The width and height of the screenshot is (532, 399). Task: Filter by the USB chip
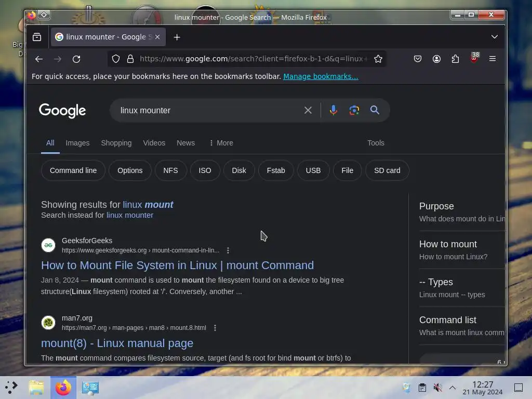coord(313,170)
